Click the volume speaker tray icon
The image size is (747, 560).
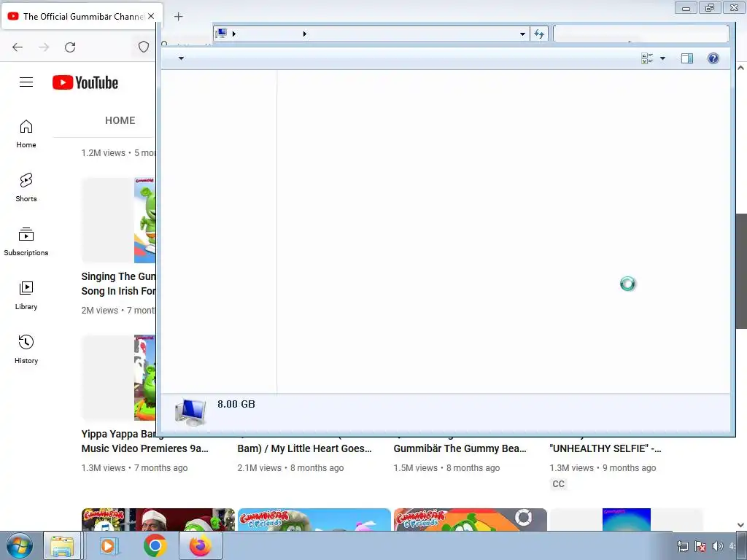[x=717, y=546]
